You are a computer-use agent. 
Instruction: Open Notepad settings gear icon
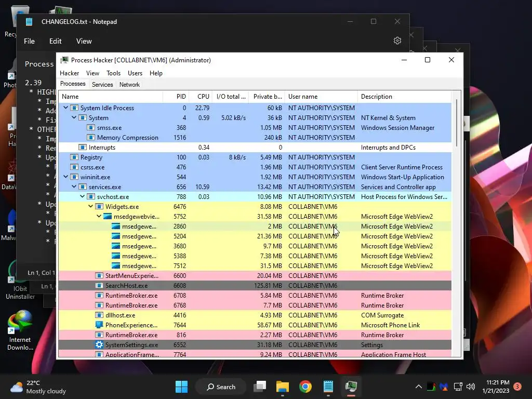397,41
